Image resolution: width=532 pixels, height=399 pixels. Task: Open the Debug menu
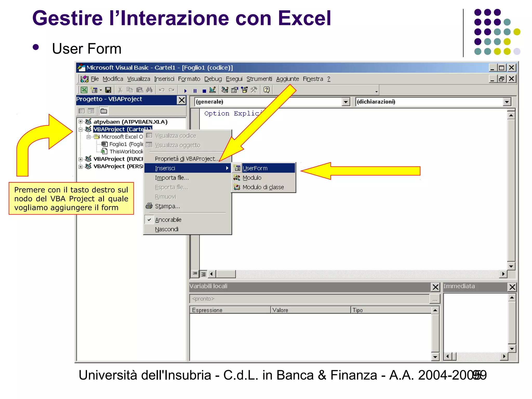(x=213, y=79)
